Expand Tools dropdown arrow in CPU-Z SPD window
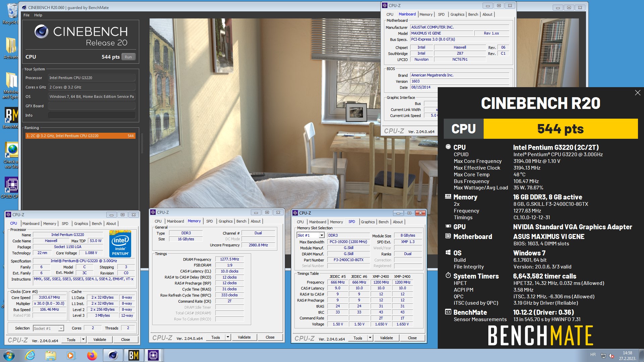 (x=370, y=338)
